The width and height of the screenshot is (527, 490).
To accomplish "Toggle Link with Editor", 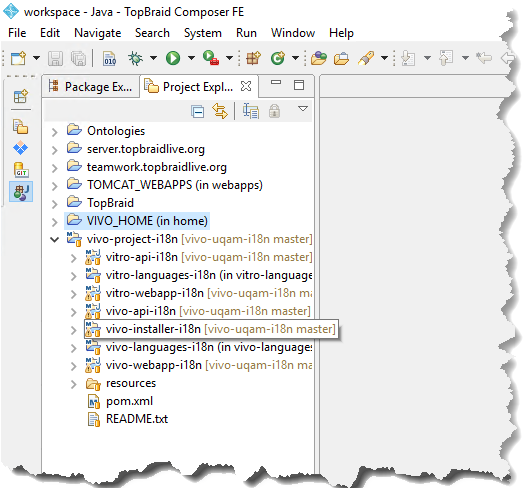I will click(x=220, y=111).
